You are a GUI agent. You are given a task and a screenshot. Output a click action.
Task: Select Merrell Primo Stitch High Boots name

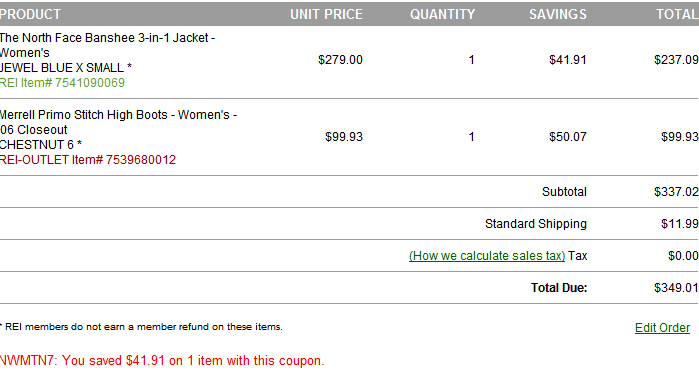119,122
